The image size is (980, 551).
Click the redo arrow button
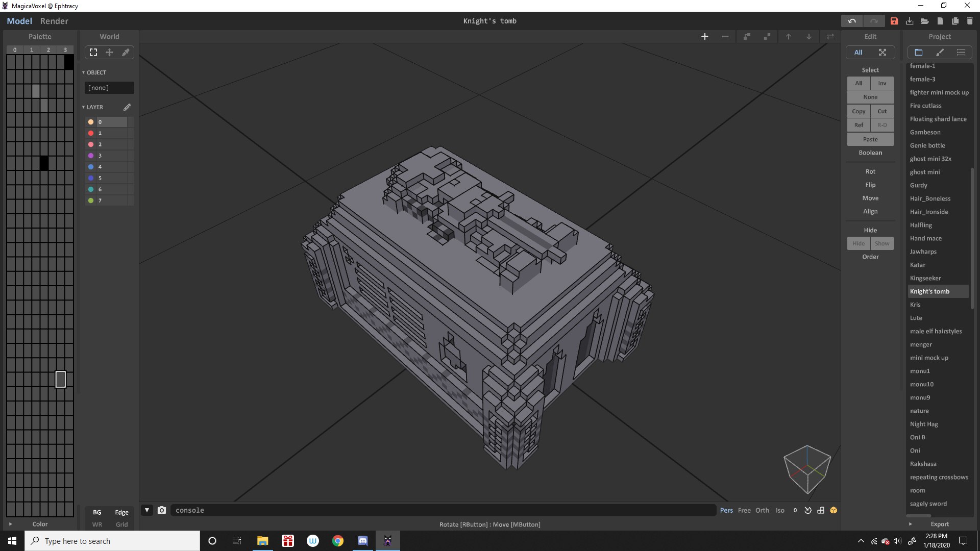pyautogui.click(x=874, y=21)
